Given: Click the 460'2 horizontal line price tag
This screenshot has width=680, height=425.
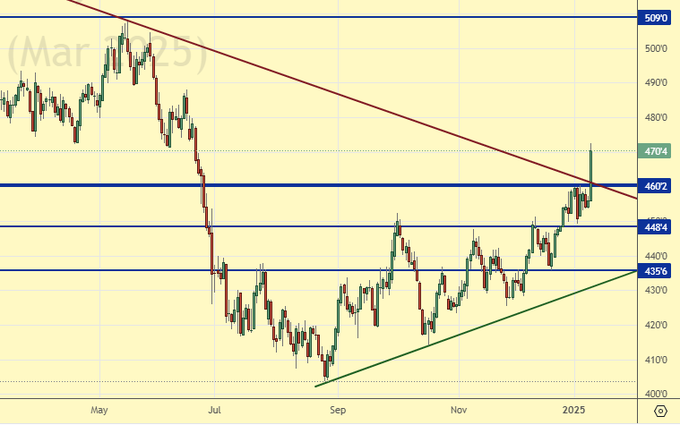Looking at the screenshot, I should pos(657,186).
